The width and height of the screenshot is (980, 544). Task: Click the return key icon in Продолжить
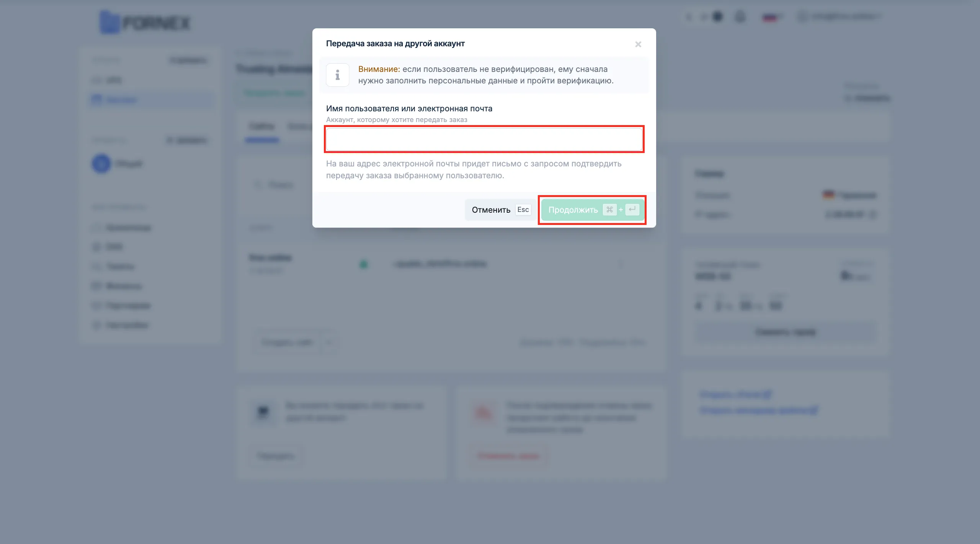(632, 210)
